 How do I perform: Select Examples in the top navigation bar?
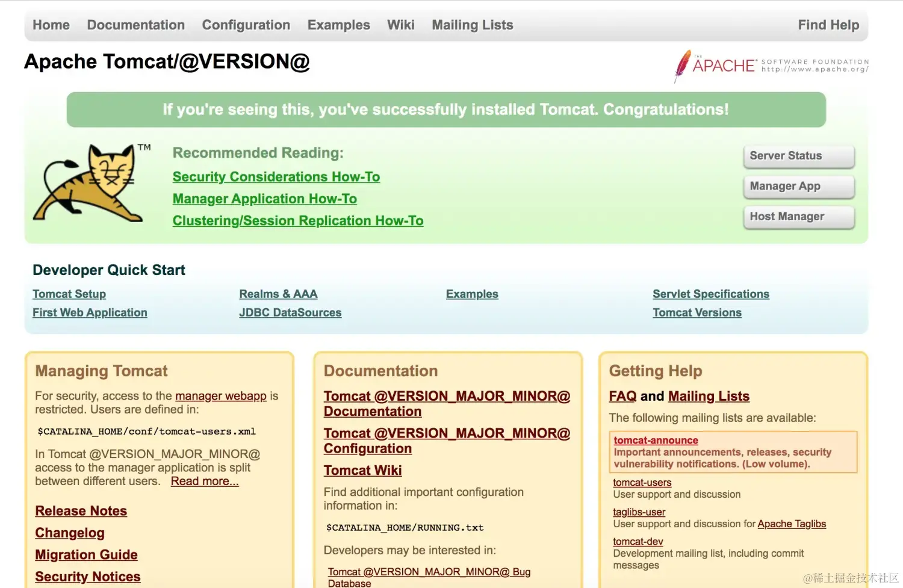339,25
